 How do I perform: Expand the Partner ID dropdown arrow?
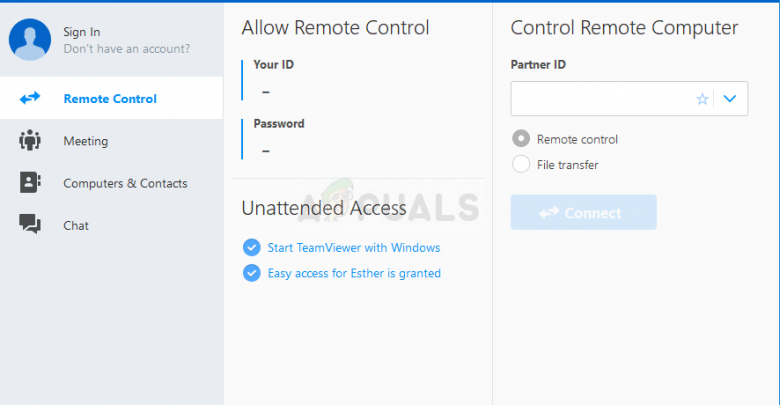tap(730, 99)
